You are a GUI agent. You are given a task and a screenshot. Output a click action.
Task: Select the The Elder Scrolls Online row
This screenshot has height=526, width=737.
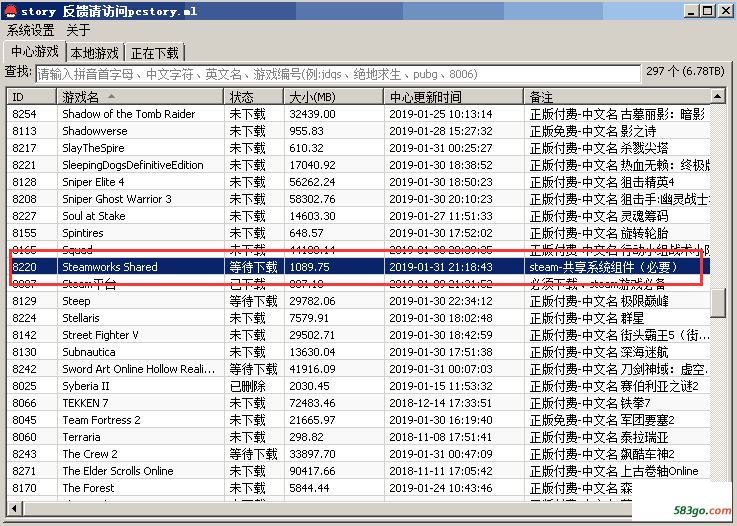coord(358,471)
